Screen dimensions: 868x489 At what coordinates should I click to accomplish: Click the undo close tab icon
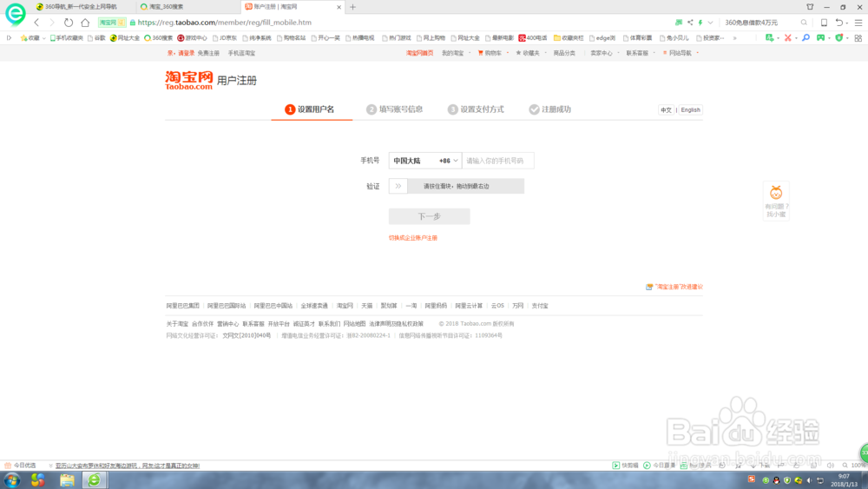tap(839, 23)
